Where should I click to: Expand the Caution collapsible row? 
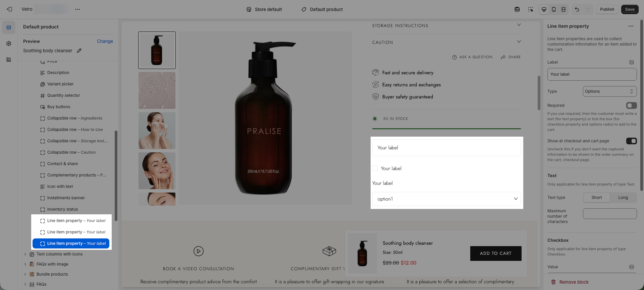coord(519,42)
